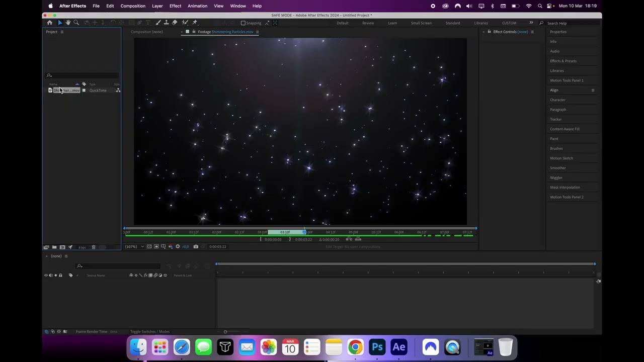Open Photoshop from the Dock

coord(377,347)
